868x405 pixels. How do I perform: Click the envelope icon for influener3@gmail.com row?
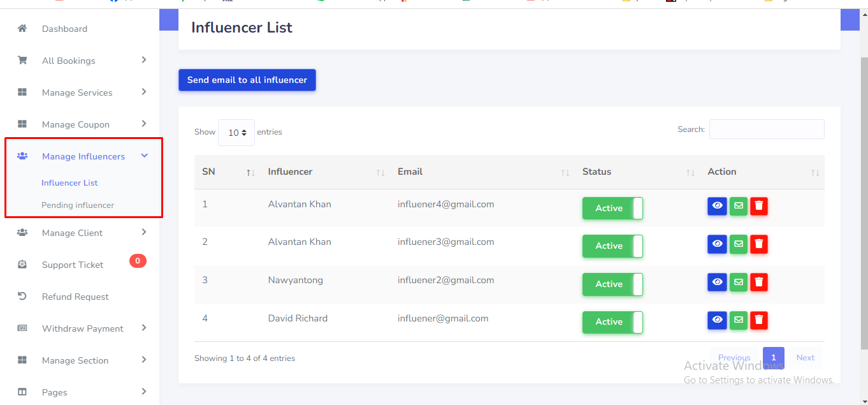tap(738, 244)
